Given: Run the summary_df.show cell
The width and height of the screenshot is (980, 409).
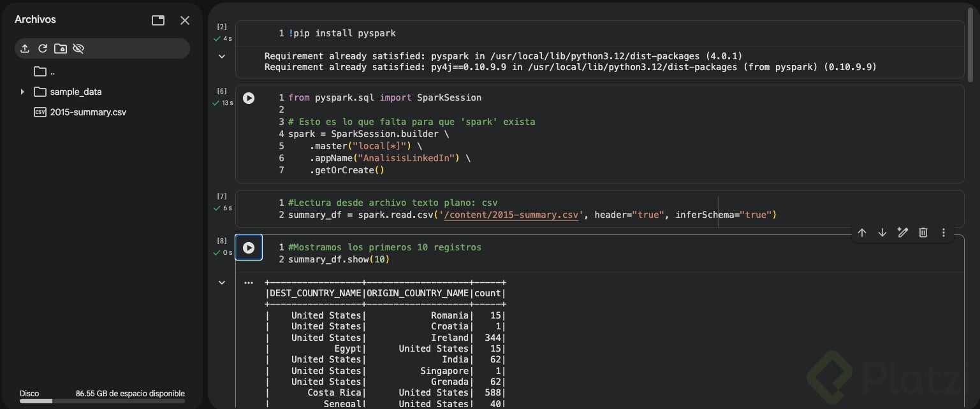Looking at the screenshot, I should pyautogui.click(x=249, y=248).
